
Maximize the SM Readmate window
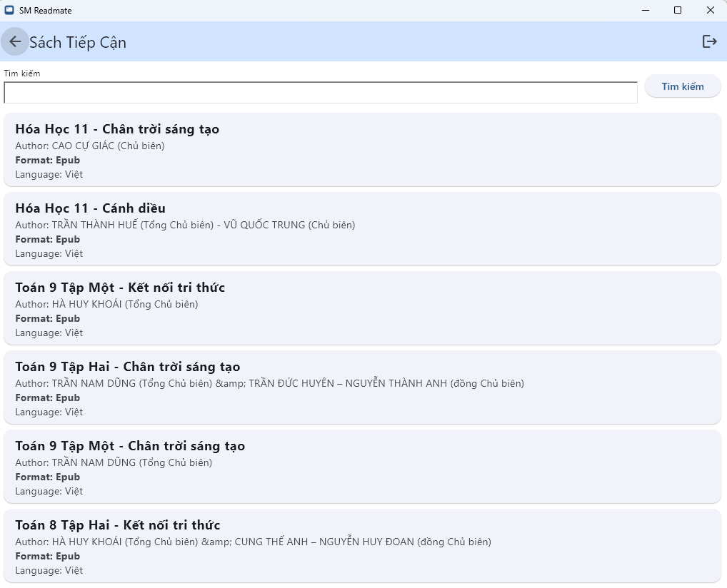[x=678, y=11]
